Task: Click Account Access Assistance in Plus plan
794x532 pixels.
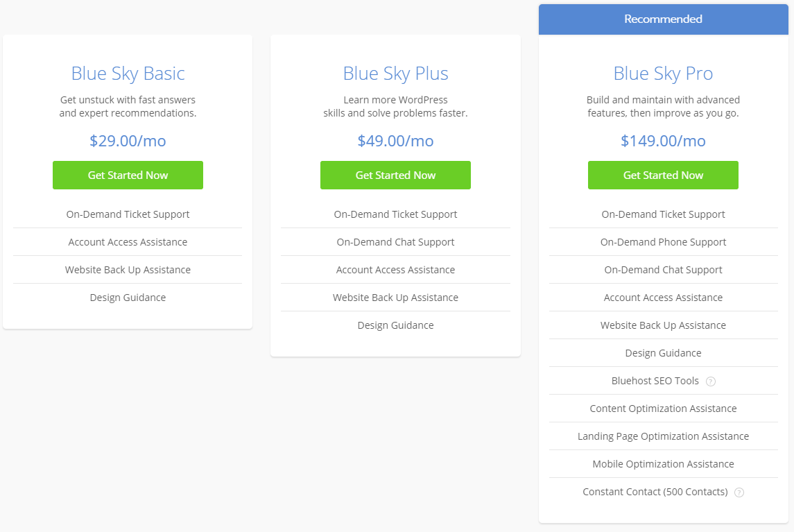Action: tap(395, 270)
